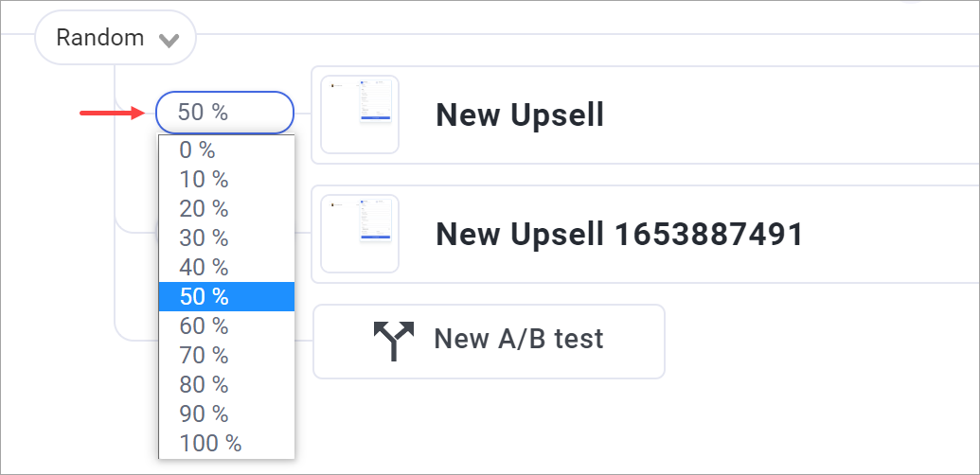Click the A/B split arrows icon

pyautogui.click(x=394, y=341)
